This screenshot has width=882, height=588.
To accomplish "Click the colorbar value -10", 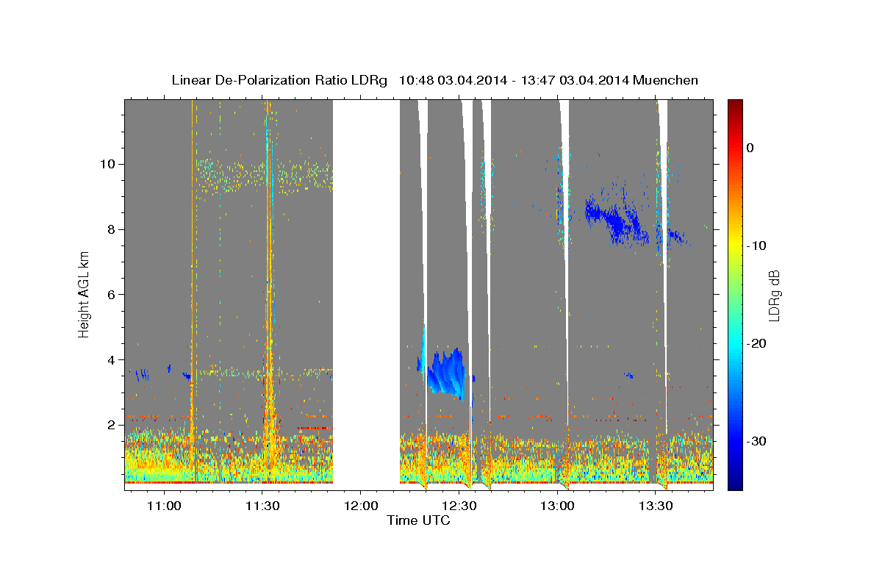I will point(756,245).
